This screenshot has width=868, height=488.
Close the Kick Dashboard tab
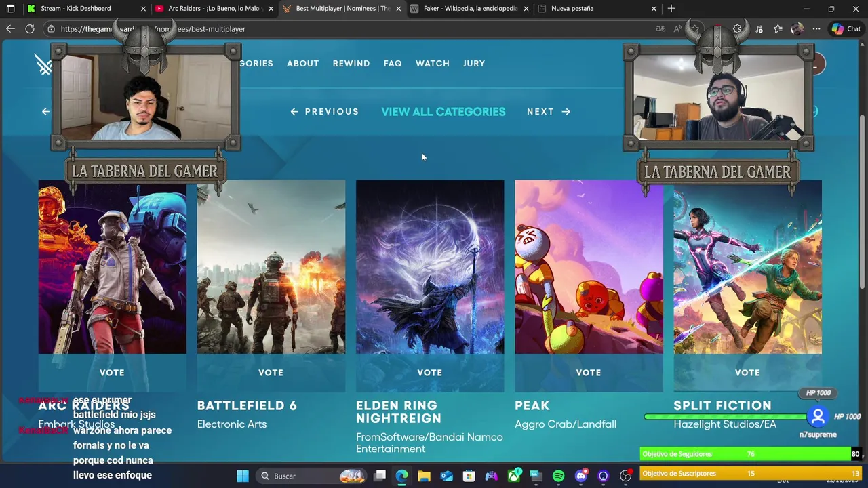tap(143, 9)
